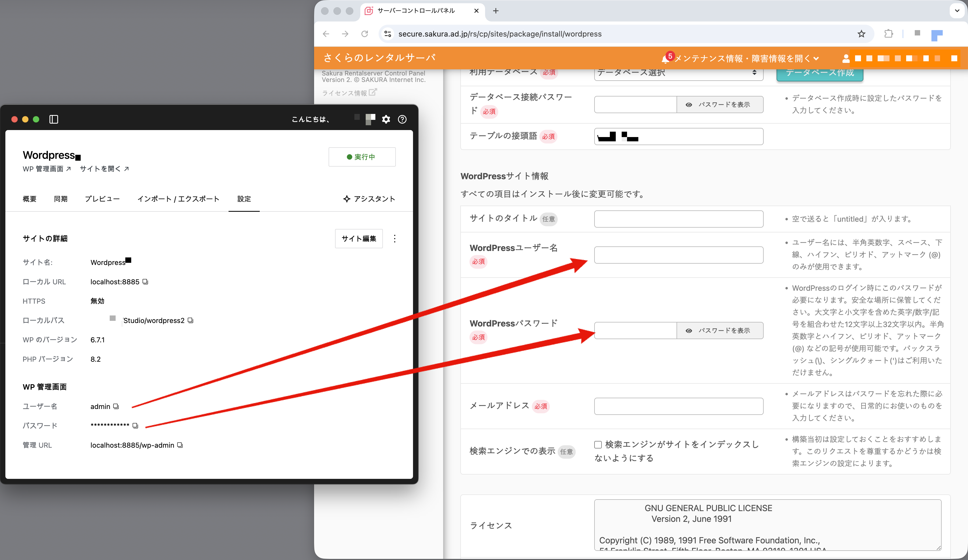The height and width of the screenshot is (560, 968).
Task: Toggle the Studio sidebar panel icon
Action: click(x=54, y=119)
